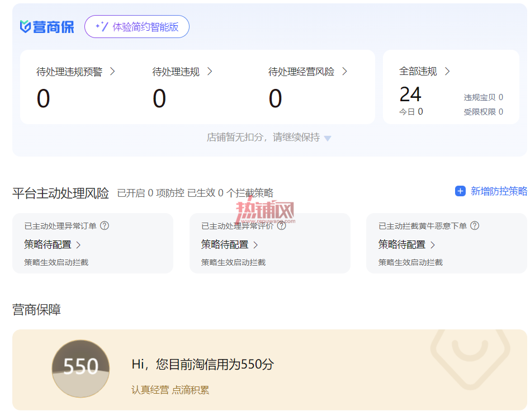Click help icon beside 已主动处理异常订单
The height and width of the screenshot is (420, 530).
(105, 225)
